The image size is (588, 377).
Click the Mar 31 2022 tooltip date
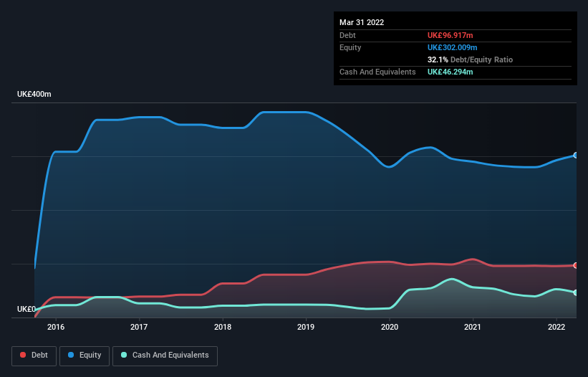point(362,22)
